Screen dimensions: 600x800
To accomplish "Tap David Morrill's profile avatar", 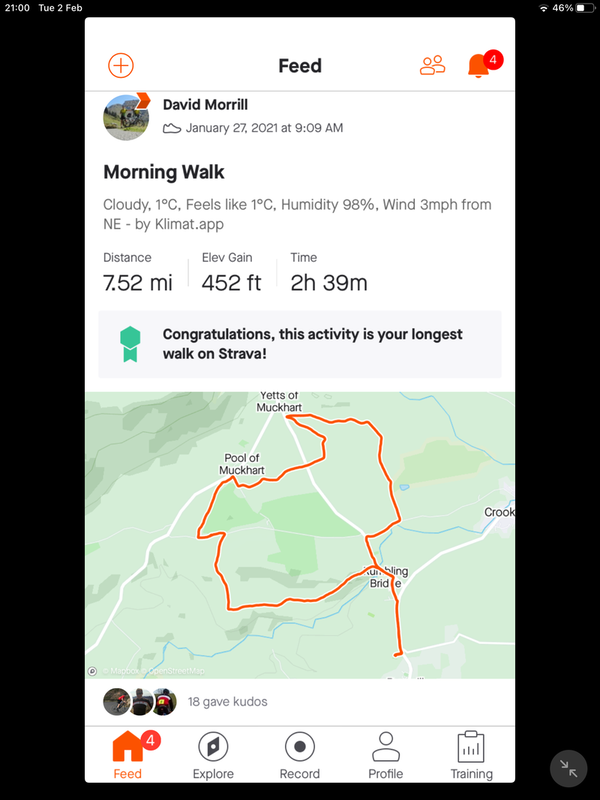I will (127, 117).
